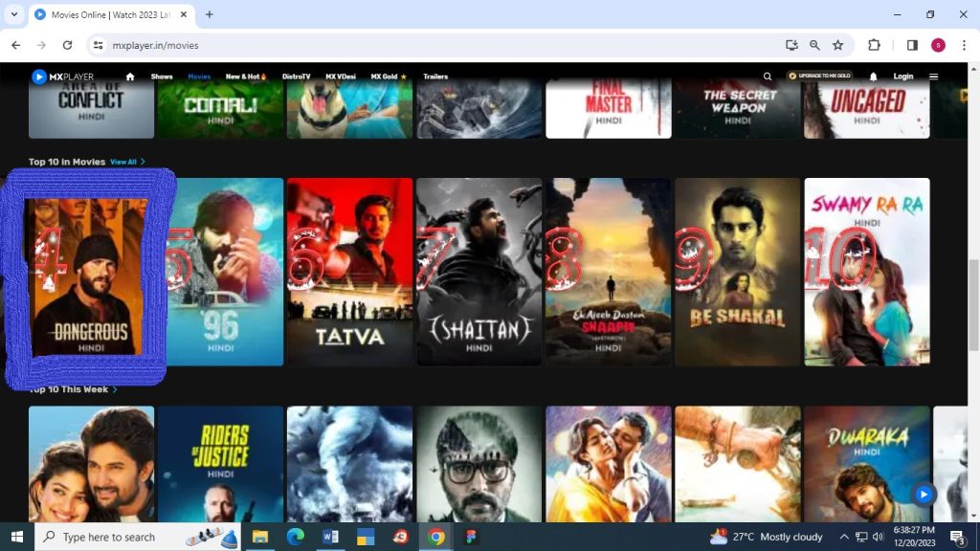Image resolution: width=980 pixels, height=551 pixels.
Task: Toggle the Chrome side panel
Action: coord(912,45)
